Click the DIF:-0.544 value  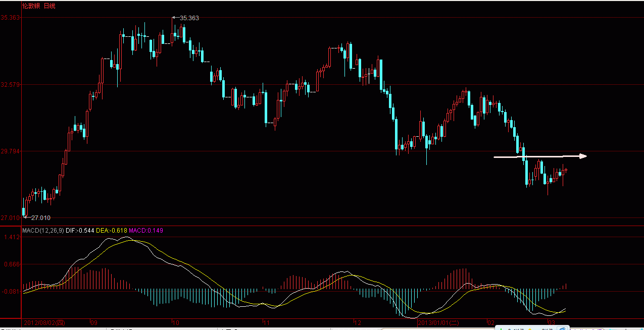[80, 231]
